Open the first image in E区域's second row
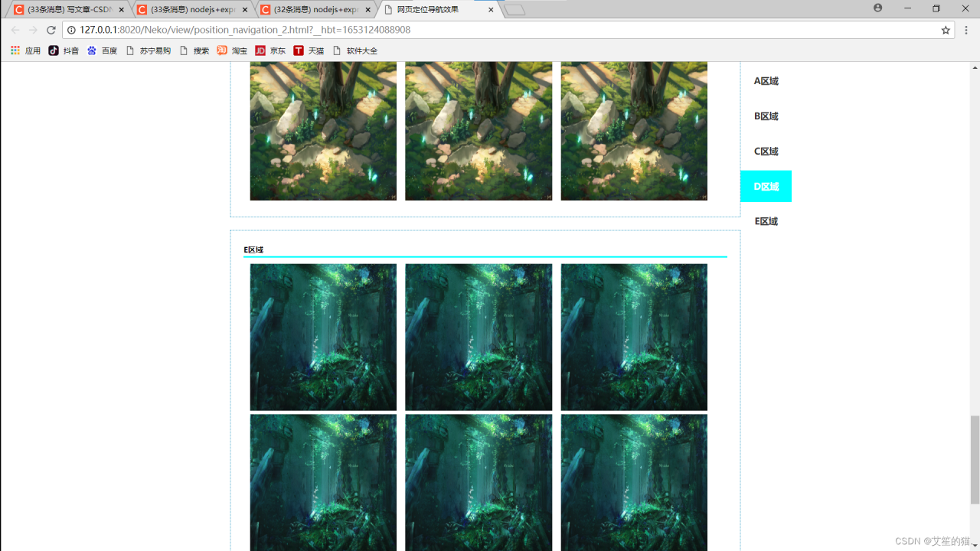The width and height of the screenshot is (980, 551). [323, 483]
